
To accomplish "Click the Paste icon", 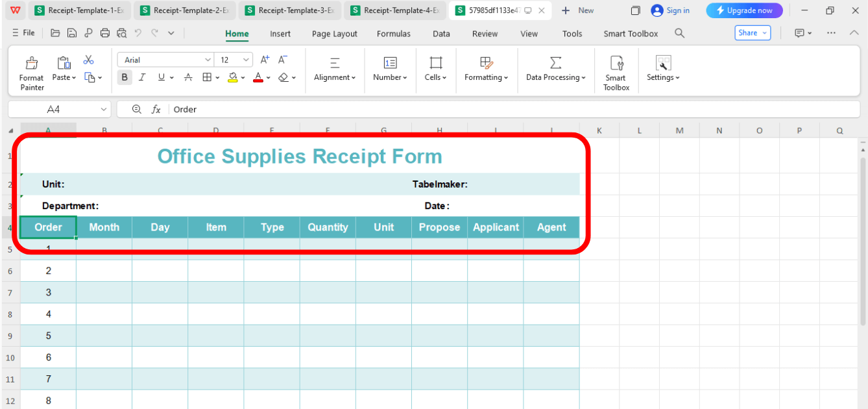I will tap(63, 62).
